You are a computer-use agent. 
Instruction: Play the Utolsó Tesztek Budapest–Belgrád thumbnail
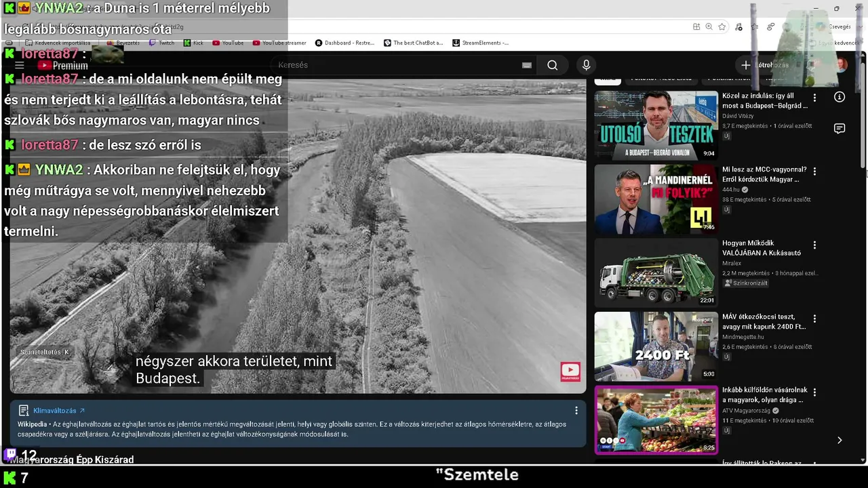[656, 125]
